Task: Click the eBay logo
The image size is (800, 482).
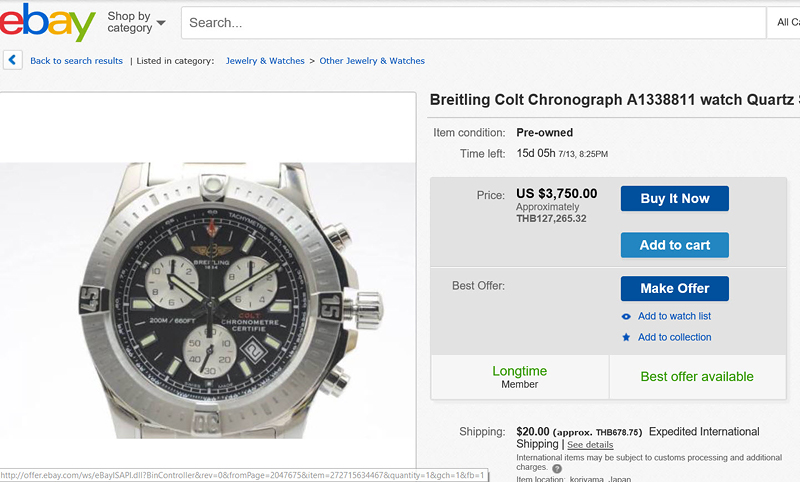Action: click(48, 22)
